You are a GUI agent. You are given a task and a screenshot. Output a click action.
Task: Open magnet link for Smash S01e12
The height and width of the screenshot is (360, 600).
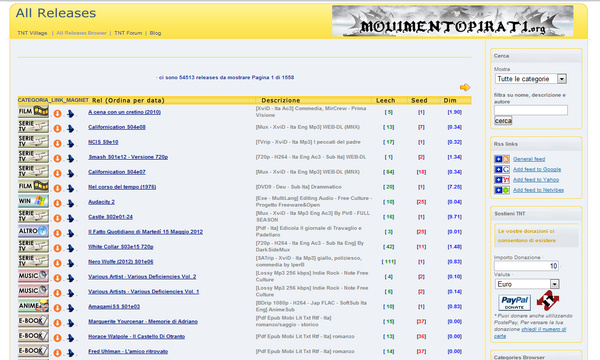[x=71, y=158]
